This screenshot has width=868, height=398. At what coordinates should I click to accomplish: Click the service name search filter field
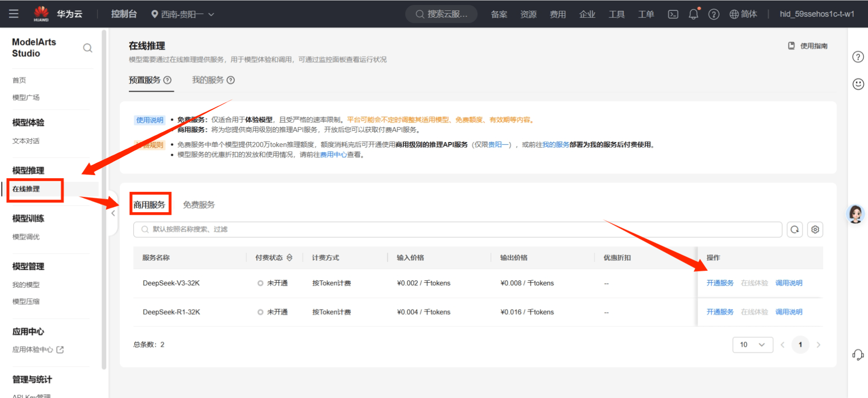click(x=458, y=229)
